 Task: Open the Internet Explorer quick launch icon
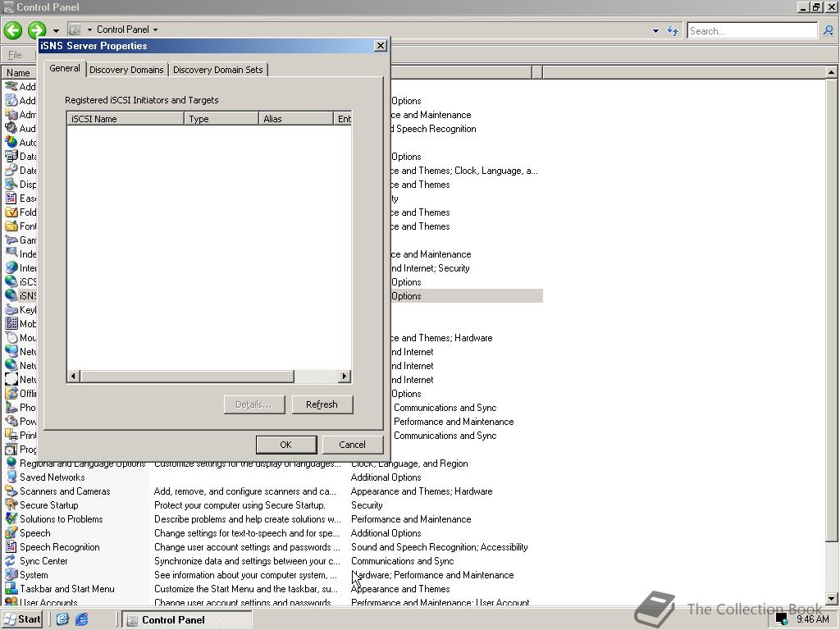[x=81, y=619]
